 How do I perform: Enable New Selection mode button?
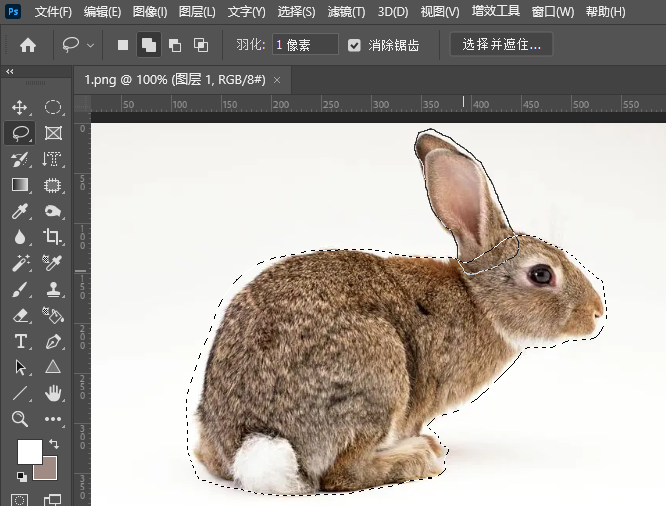coord(123,45)
